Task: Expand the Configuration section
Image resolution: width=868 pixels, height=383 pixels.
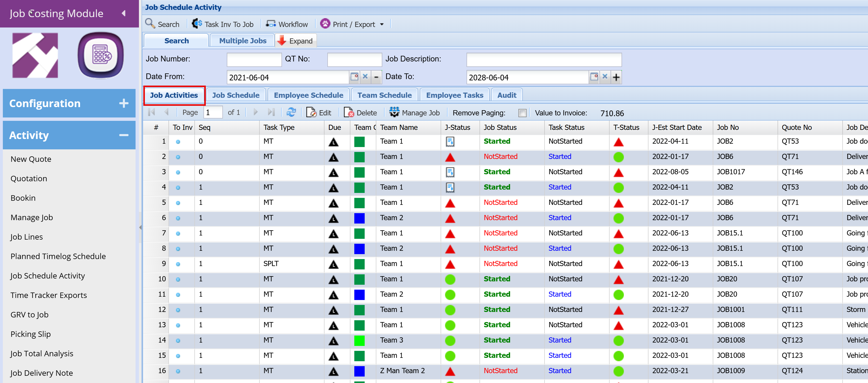Action: [124, 103]
